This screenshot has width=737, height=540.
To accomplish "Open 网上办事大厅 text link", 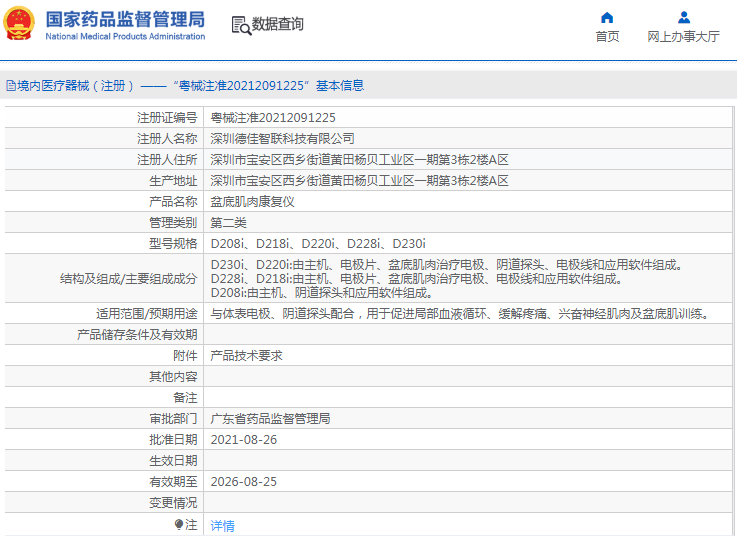I will click(x=683, y=37).
